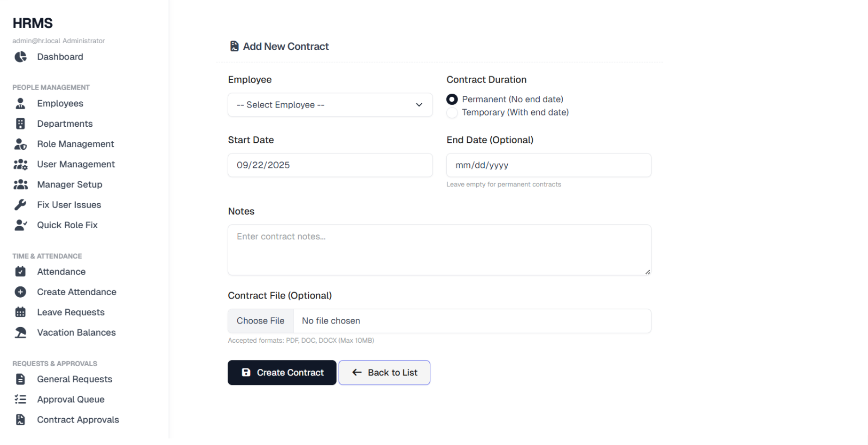Open the Start Date picker
The height and width of the screenshot is (445, 868).
[330, 165]
